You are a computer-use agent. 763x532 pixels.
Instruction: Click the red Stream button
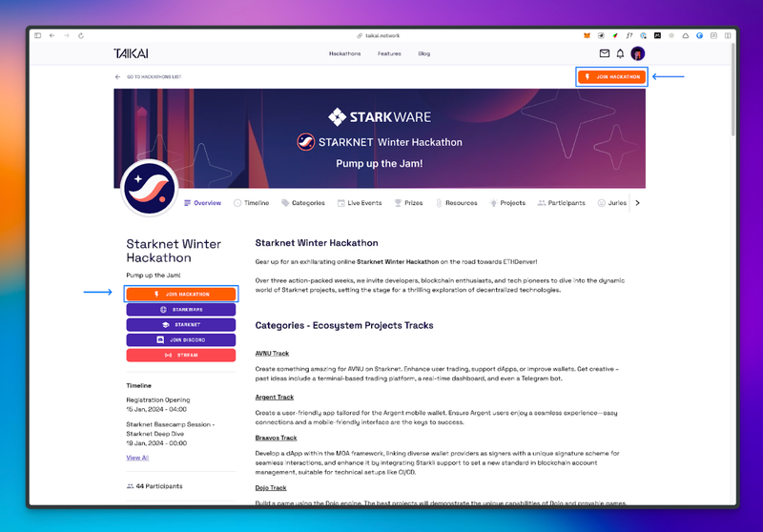pyautogui.click(x=181, y=355)
